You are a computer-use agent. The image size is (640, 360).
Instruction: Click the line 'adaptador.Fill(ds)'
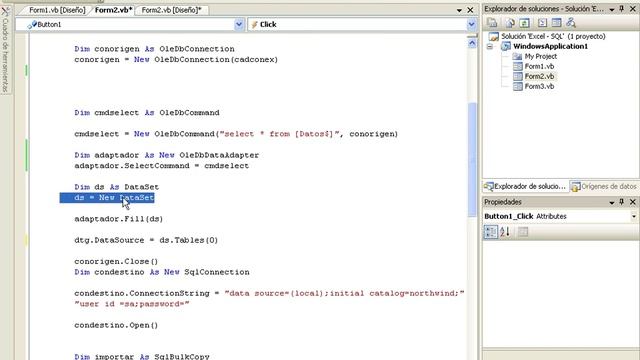click(x=118, y=219)
